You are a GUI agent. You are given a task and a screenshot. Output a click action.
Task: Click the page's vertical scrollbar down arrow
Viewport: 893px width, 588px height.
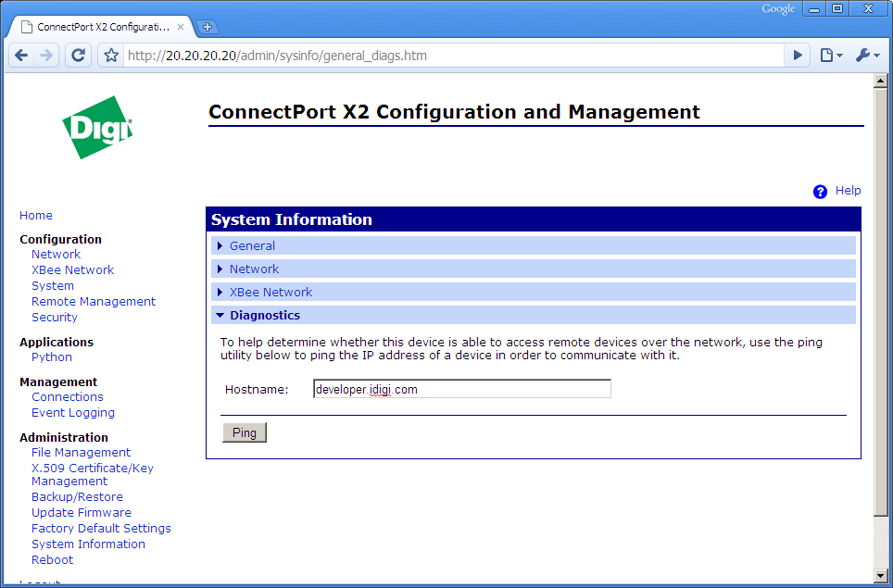[880, 574]
